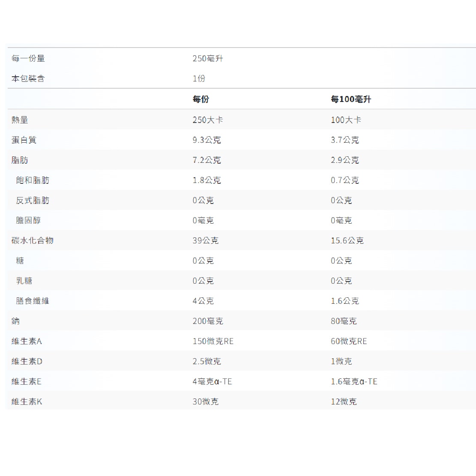
Task: Click the 熱量 row label
Action: (x=20, y=120)
